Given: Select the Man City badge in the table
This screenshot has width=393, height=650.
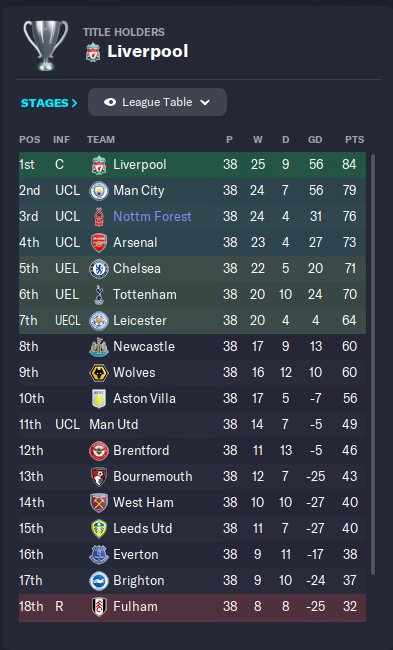Looking at the screenshot, I should click(x=99, y=191).
